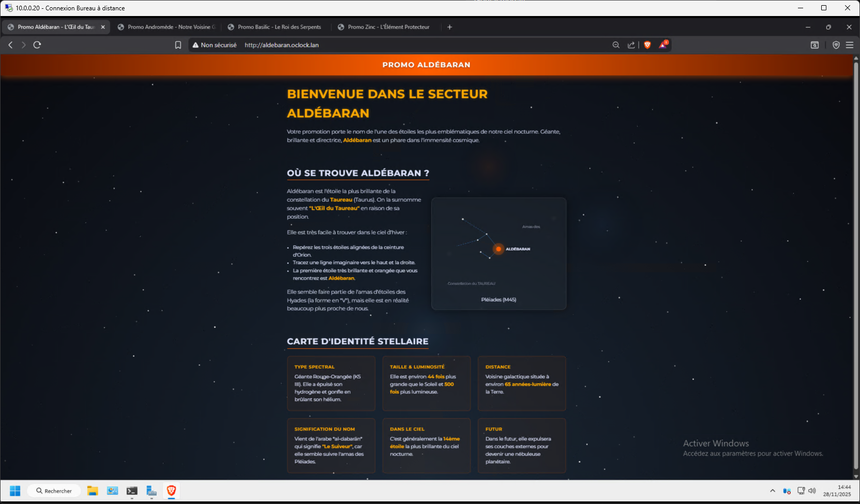Close the Promo Aldébaran tab

coord(103,27)
